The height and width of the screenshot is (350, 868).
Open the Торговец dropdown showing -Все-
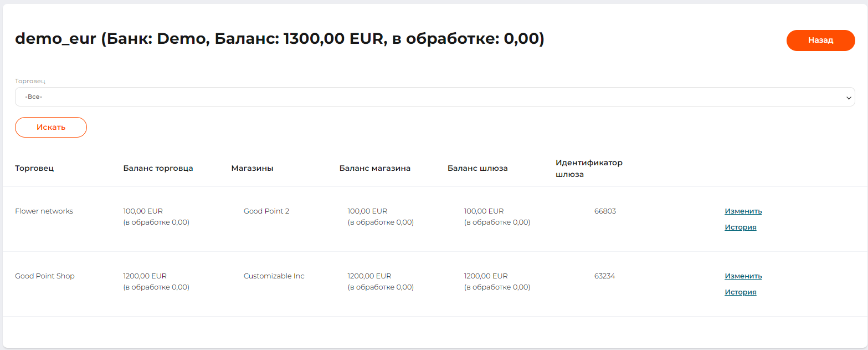[x=434, y=97]
